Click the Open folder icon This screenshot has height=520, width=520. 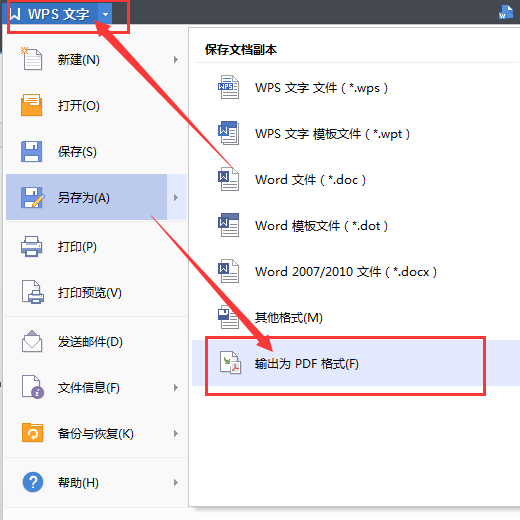[x=32, y=105]
